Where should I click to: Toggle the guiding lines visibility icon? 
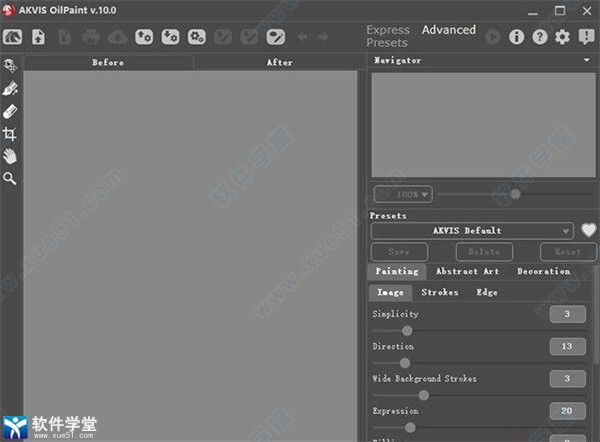[x=276, y=37]
